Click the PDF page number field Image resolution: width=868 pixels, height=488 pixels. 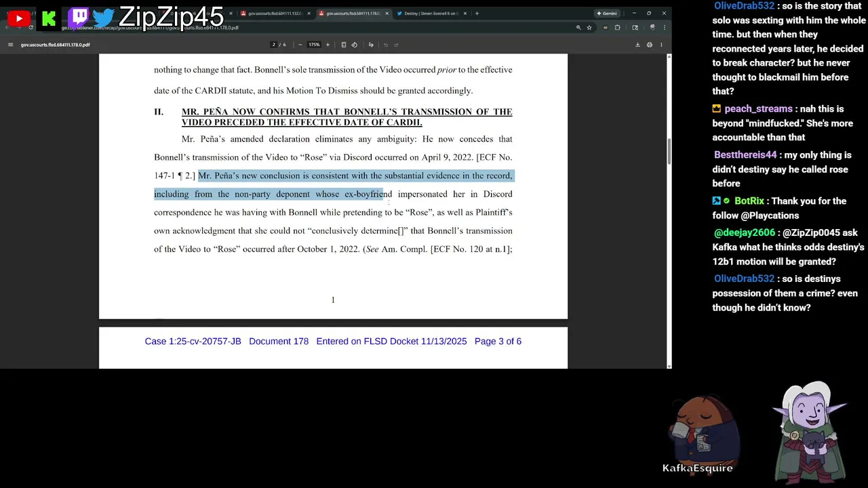274,45
